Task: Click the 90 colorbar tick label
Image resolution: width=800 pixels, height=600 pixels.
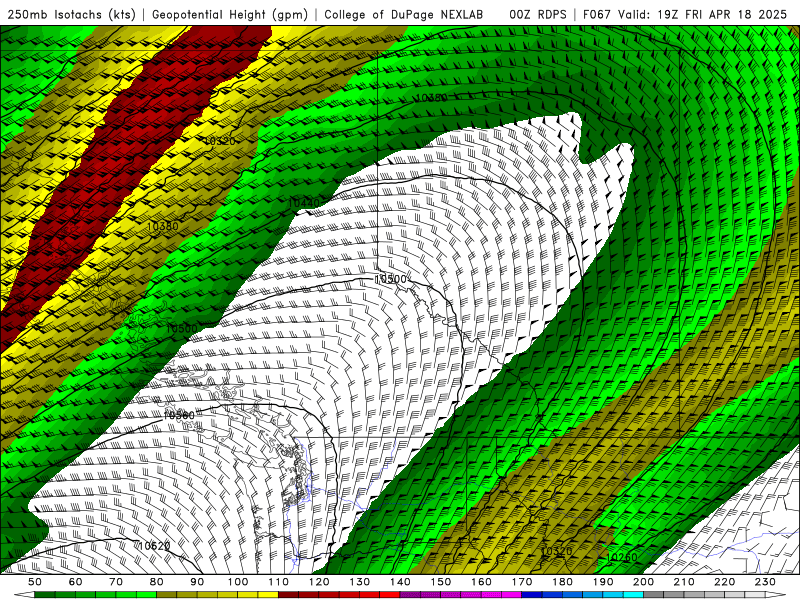Action: click(197, 582)
